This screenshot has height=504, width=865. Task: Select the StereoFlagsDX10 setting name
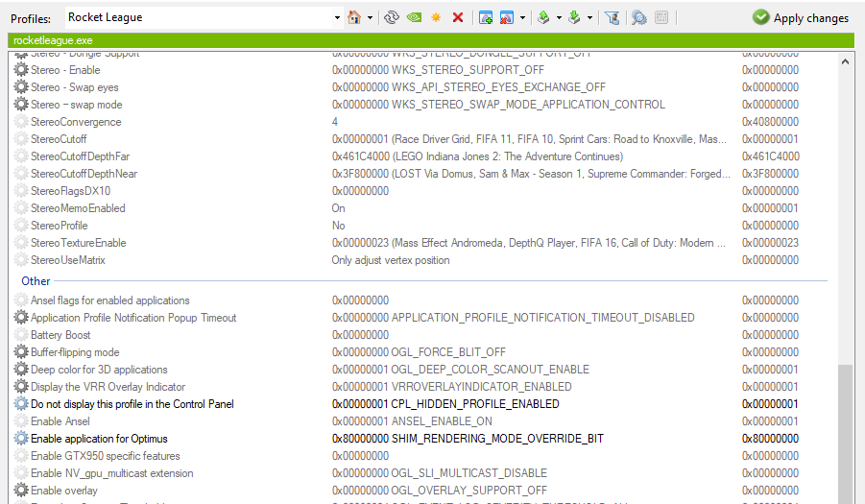(71, 191)
